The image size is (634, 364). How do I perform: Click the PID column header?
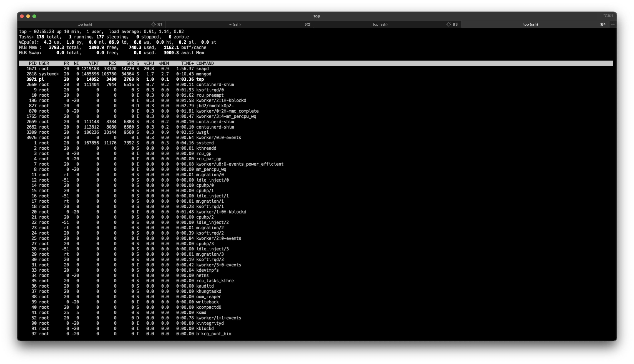(x=32, y=63)
